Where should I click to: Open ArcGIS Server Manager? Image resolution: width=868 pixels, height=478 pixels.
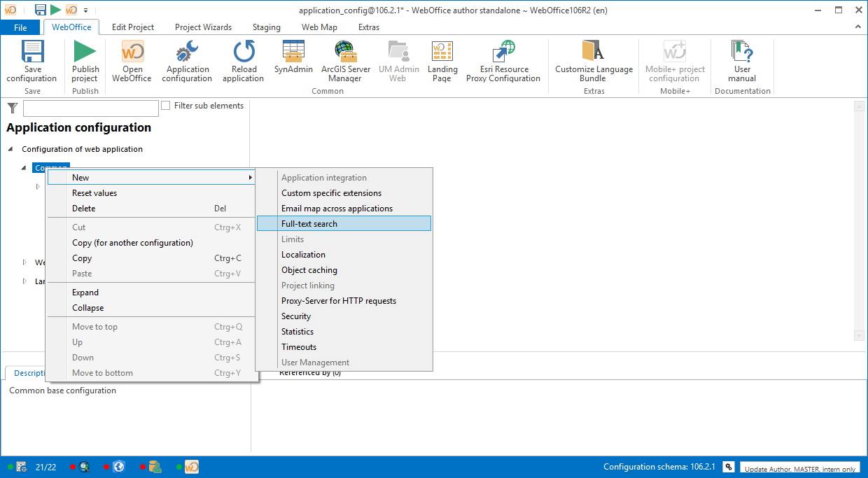point(345,52)
